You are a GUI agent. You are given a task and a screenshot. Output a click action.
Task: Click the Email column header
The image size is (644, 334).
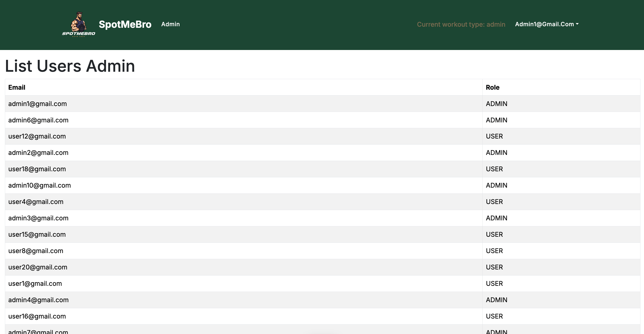[17, 87]
